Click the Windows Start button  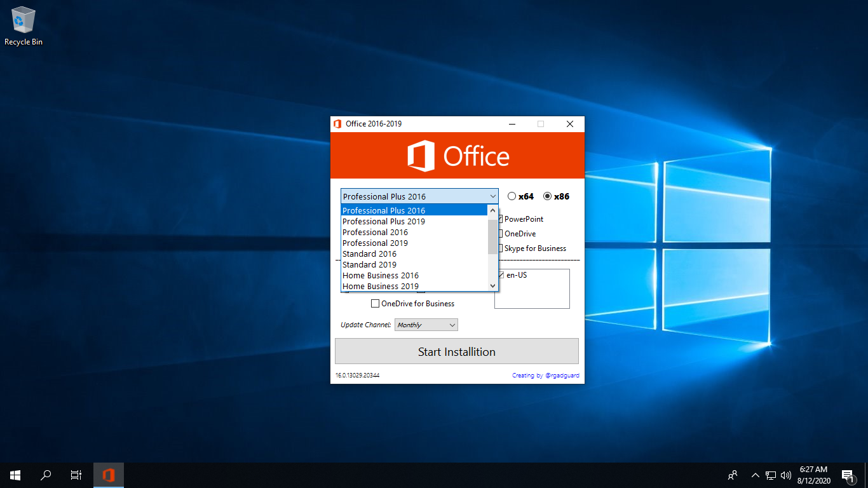[x=15, y=475]
